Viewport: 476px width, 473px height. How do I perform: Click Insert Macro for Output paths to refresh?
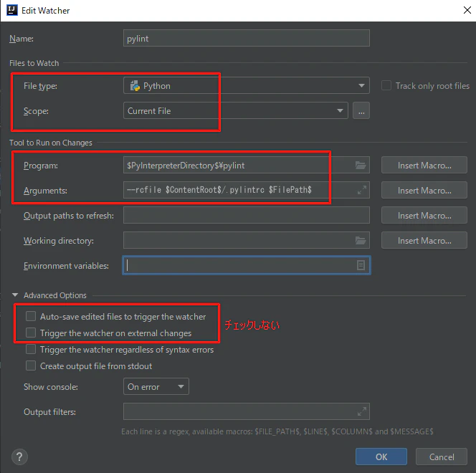pyautogui.click(x=424, y=216)
